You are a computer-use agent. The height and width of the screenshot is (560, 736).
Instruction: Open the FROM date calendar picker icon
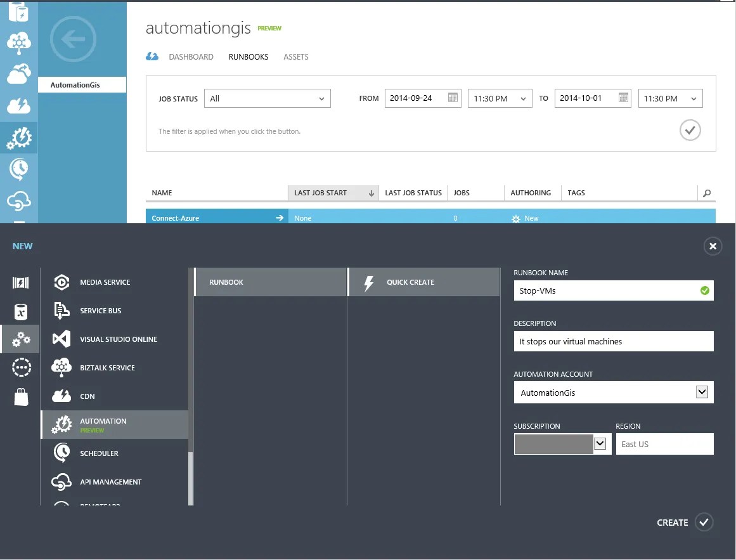coord(453,98)
